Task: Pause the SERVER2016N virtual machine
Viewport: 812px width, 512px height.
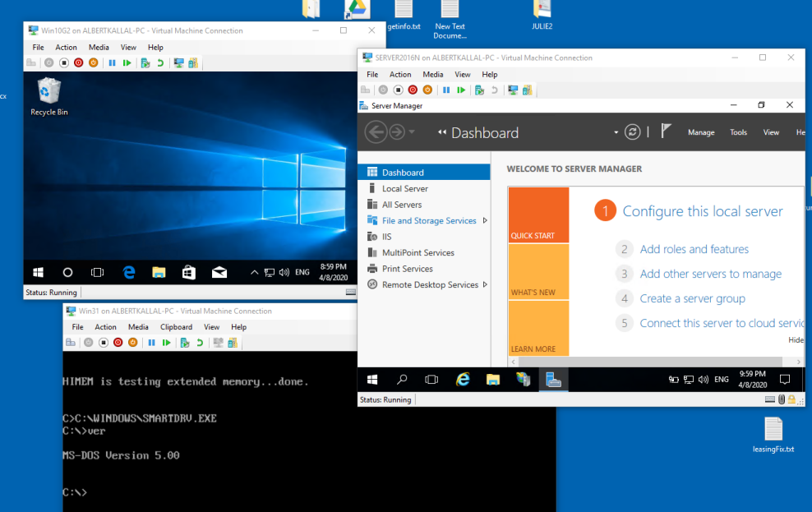Action: pos(446,90)
